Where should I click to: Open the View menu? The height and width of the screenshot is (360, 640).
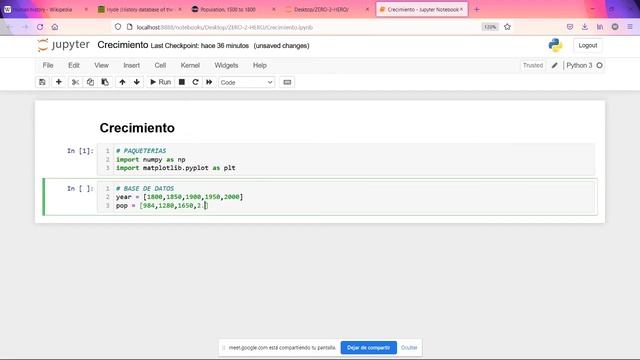(101, 65)
